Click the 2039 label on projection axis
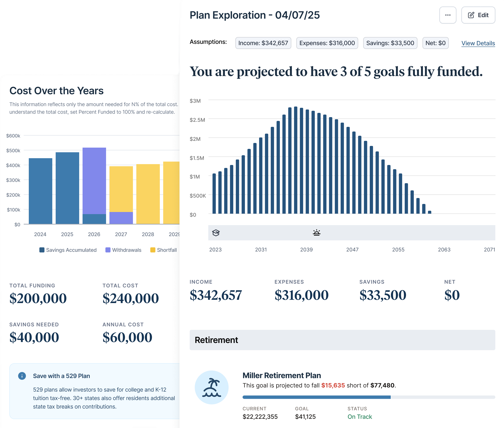Screen dimensions: 504x428 coord(306,249)
